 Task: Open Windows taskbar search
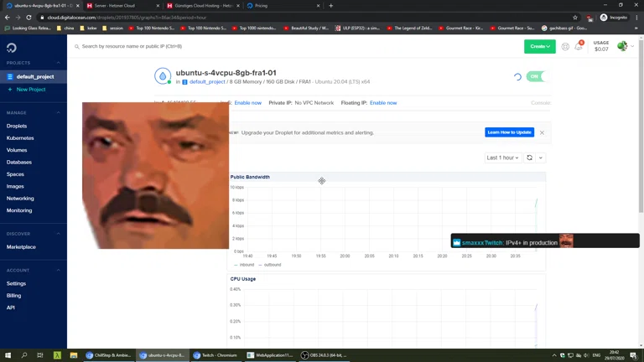23,355
